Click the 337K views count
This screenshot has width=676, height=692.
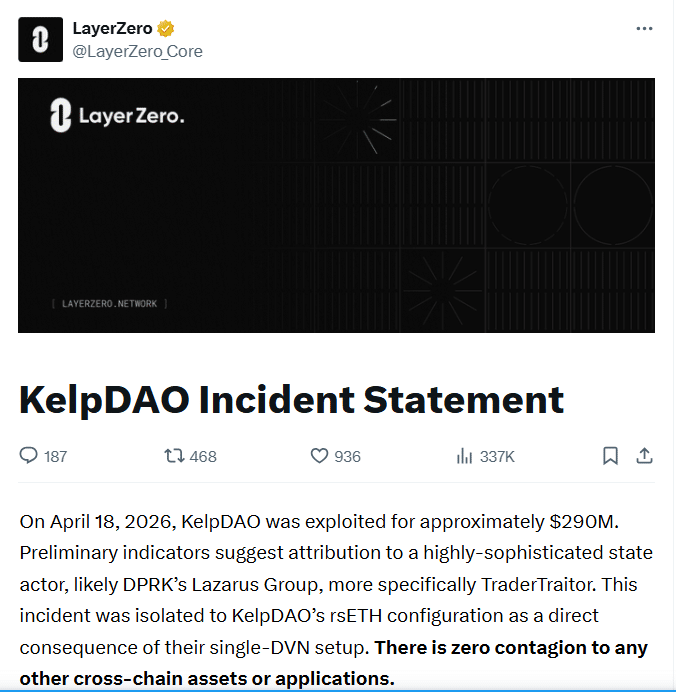click(x=497, y=457)
